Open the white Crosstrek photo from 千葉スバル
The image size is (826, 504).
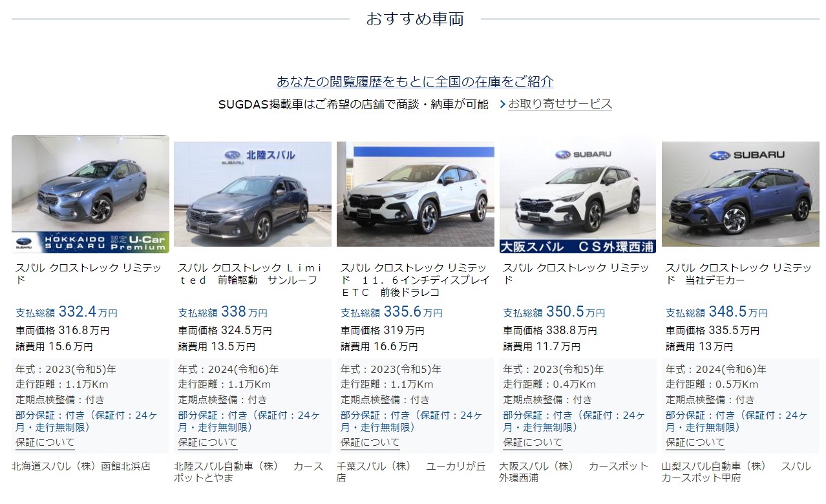[x=416, y=194]
